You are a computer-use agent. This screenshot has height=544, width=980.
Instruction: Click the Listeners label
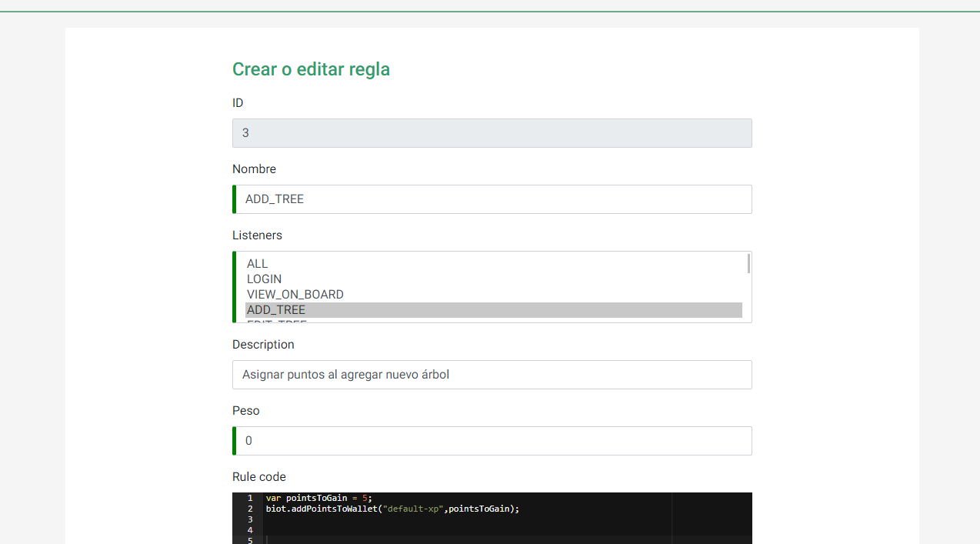[257, 235]
